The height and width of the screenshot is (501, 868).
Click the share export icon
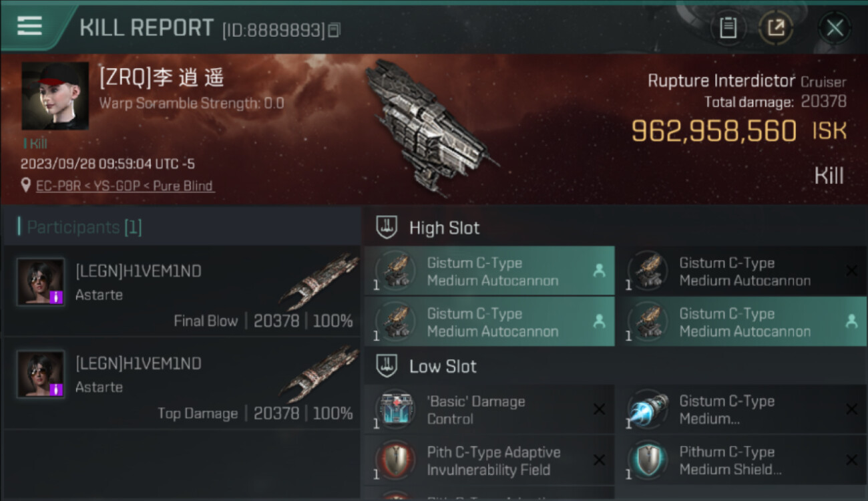[776, 28]
